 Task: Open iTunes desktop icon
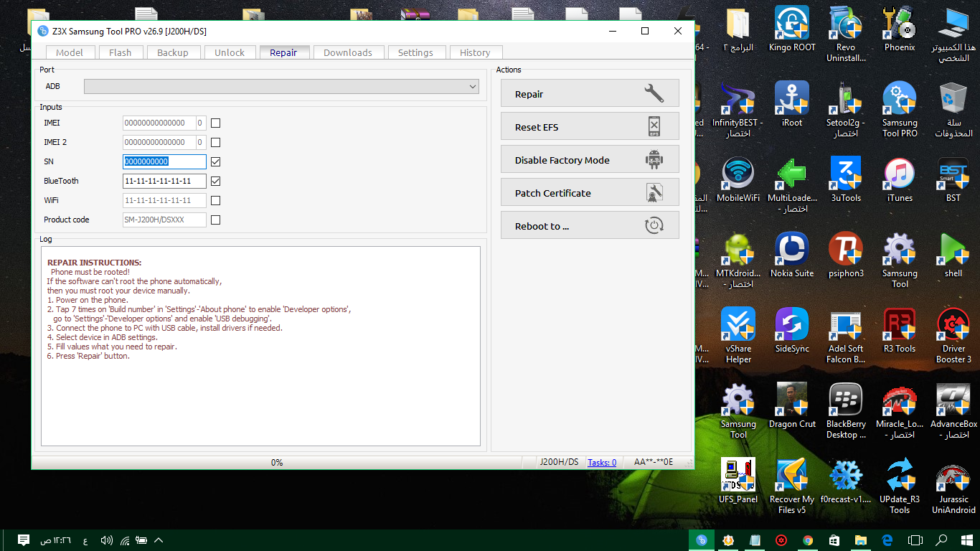click(x=900, y=180)
